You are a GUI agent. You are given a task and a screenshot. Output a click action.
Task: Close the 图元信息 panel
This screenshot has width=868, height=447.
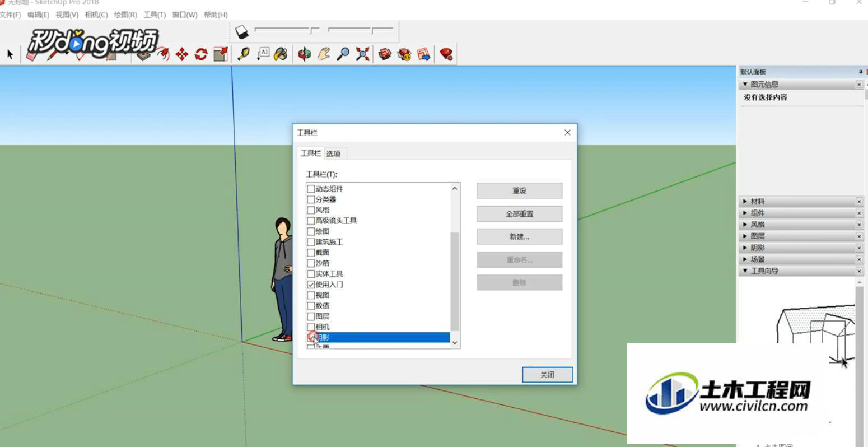(x=859, y=84)
